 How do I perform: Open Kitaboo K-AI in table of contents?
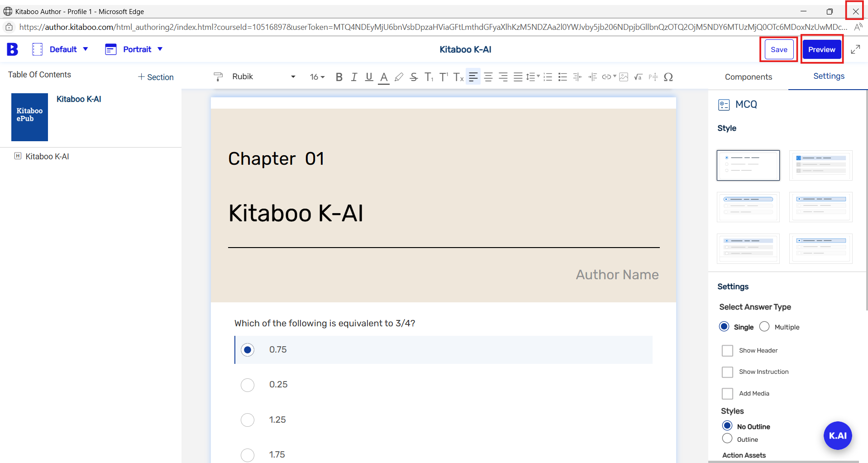(x=47, y=156)
